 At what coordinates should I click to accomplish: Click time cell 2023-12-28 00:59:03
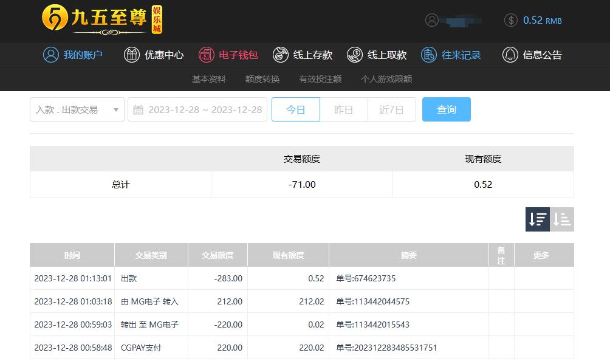[x=73, y=325]
